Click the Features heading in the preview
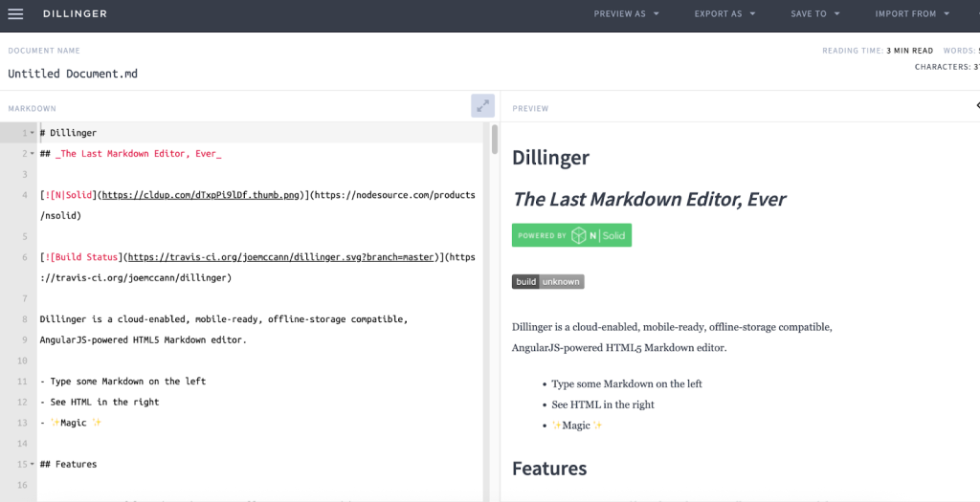This screenshot has width=980, height=502. (549, 469)
